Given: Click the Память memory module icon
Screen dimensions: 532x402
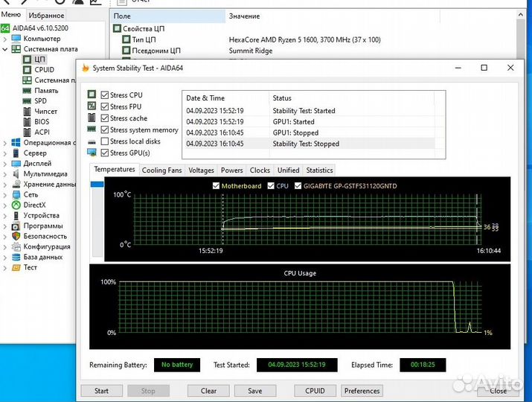Looking at the screenshot, I should coord(27,91).
